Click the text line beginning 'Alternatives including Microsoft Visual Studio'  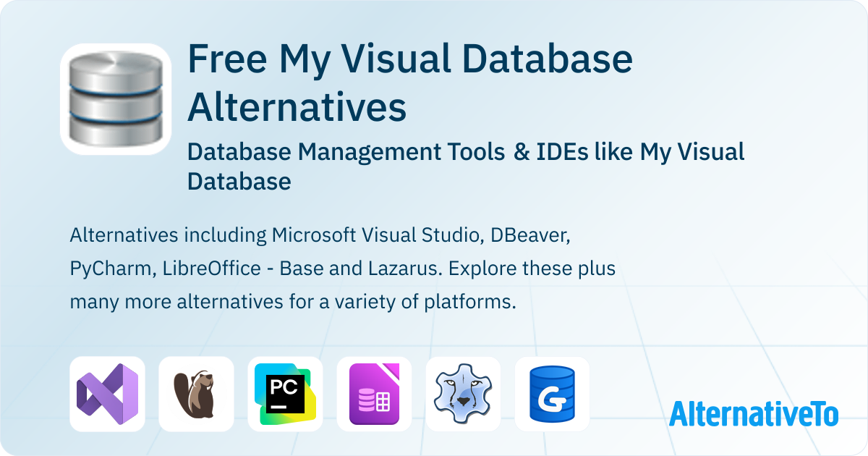pyautogui.click(x=322, y=235)
